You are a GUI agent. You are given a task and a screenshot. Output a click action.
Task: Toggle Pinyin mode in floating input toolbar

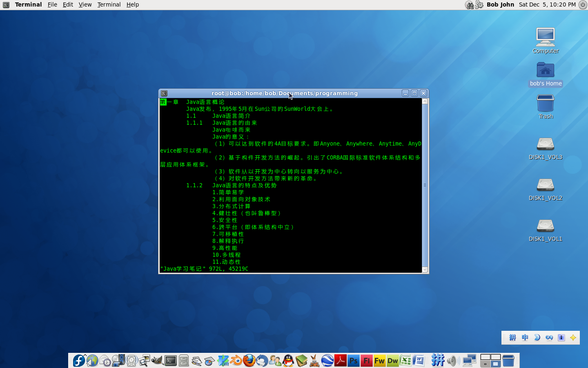point(512,337)
